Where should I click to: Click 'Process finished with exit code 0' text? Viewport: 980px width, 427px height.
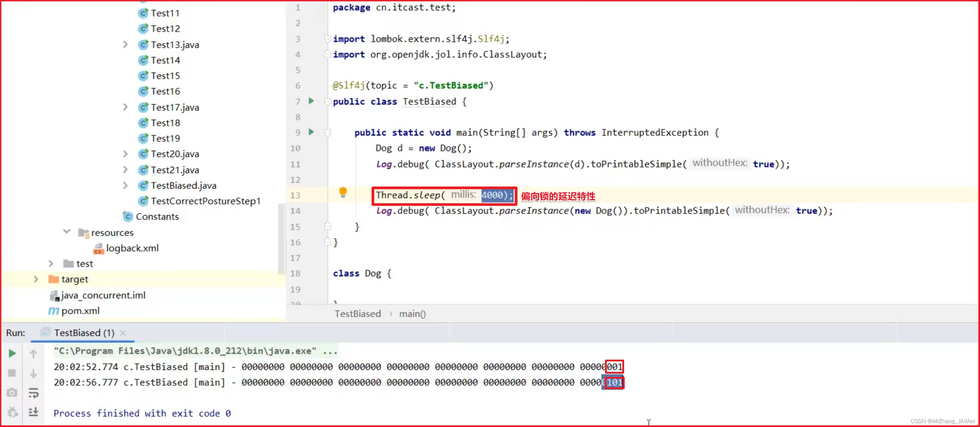142,413
